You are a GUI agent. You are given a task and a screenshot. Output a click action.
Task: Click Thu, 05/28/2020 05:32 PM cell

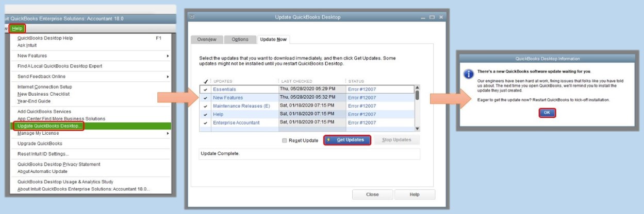click(x=307, y=98)
